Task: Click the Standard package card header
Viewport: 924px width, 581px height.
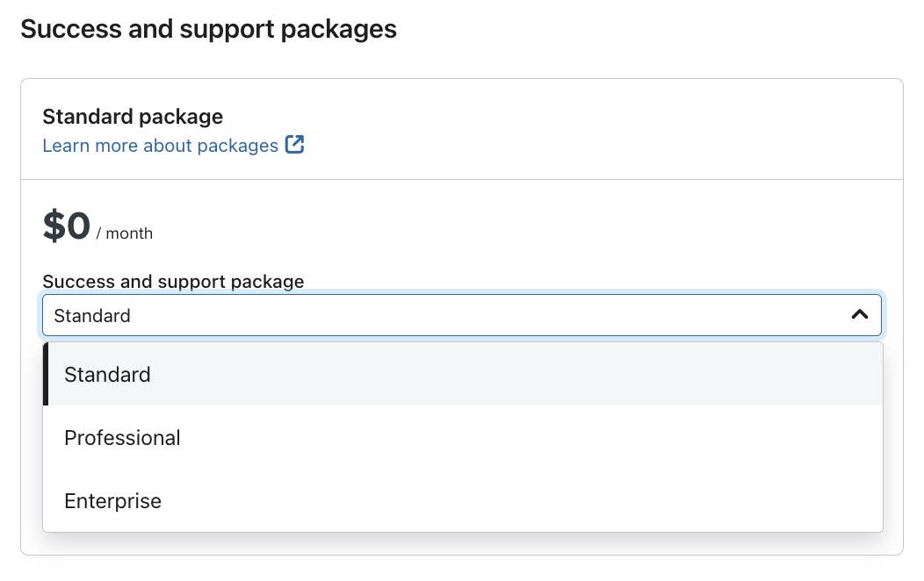Action: tap(133, 116)
